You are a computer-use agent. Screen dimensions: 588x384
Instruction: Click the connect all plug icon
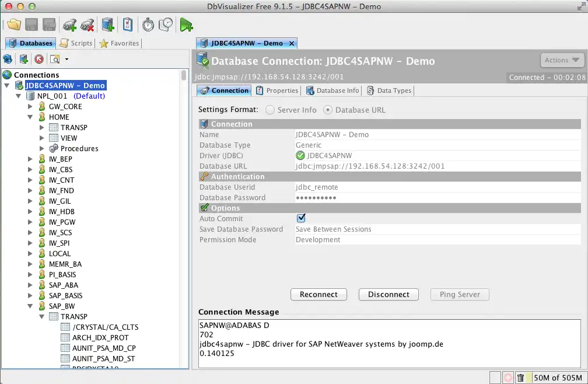tap(69, 25)
